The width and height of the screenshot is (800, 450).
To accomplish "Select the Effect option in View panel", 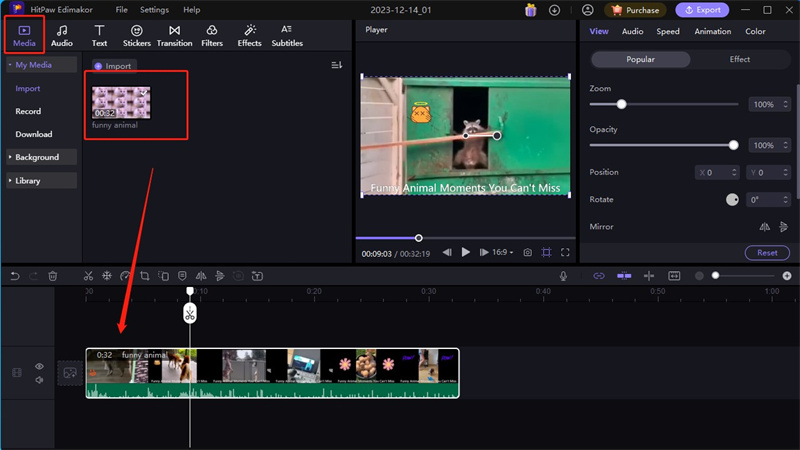I will 739,59.
